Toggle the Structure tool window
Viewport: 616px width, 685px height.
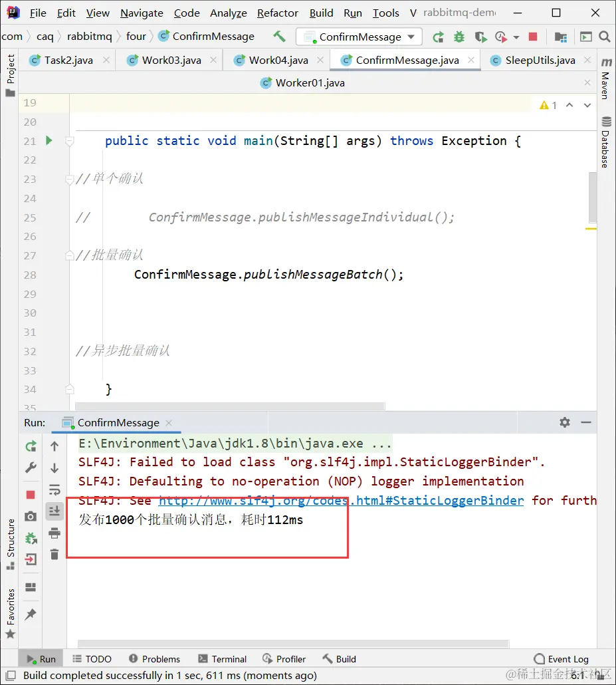pyautogui.click(x=11, y=544)
